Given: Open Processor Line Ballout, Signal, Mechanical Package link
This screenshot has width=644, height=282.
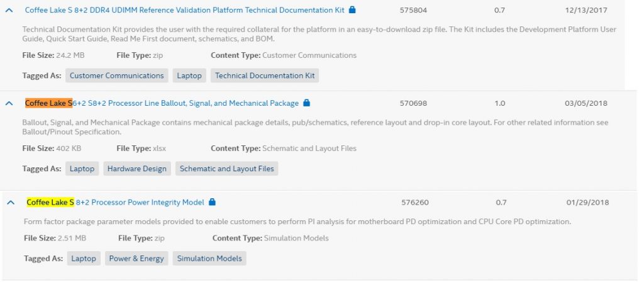Looking at the screenshot, I should pos(162,103).
